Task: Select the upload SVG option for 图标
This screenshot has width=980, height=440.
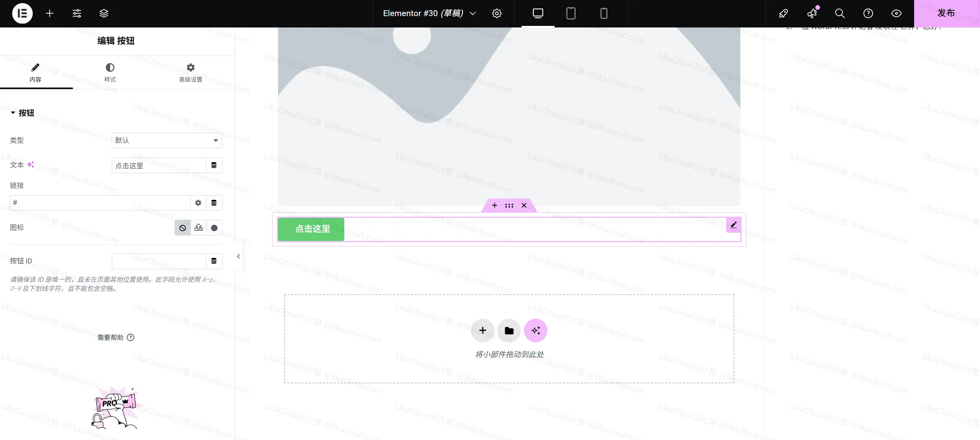Action: 198,228
